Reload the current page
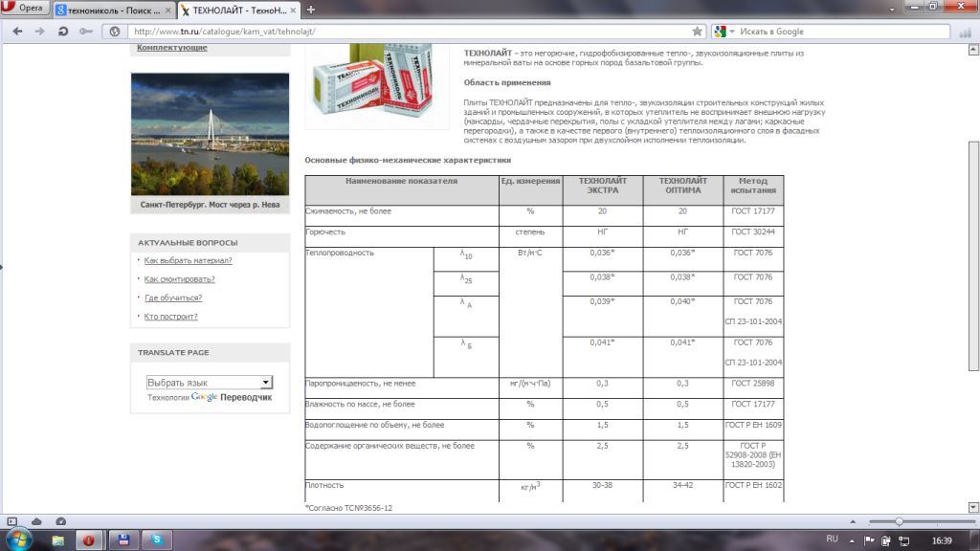The width and height of the screenshot is (980, 551). (x=63, y=31)
